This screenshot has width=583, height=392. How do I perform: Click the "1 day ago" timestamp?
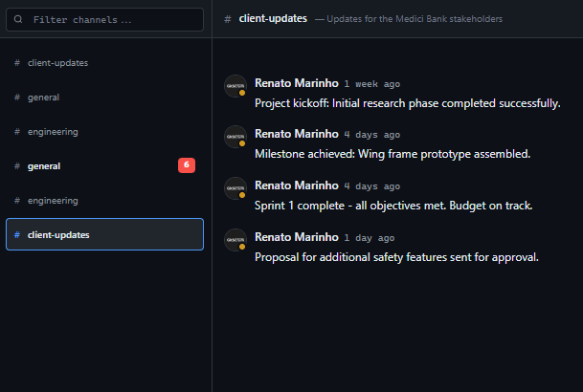(369, 238)
